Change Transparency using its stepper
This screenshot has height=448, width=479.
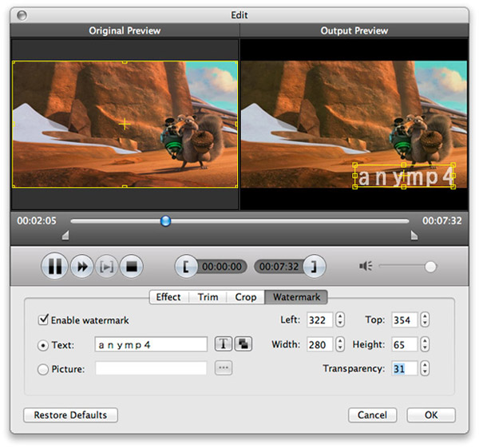pos(424,369)
